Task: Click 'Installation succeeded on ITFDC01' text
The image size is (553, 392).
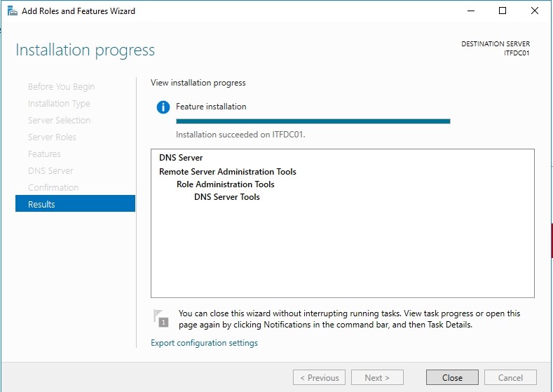Action: click(x=240, y=135)
